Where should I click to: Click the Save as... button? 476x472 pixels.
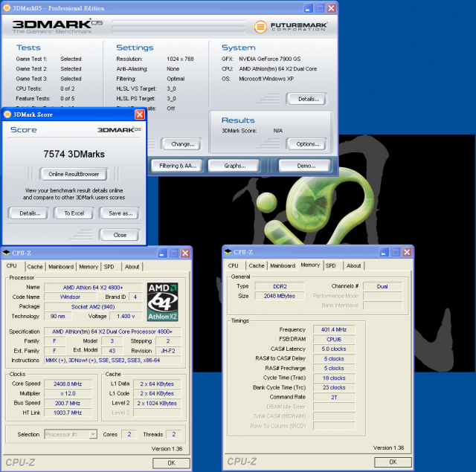click(120, 213)
